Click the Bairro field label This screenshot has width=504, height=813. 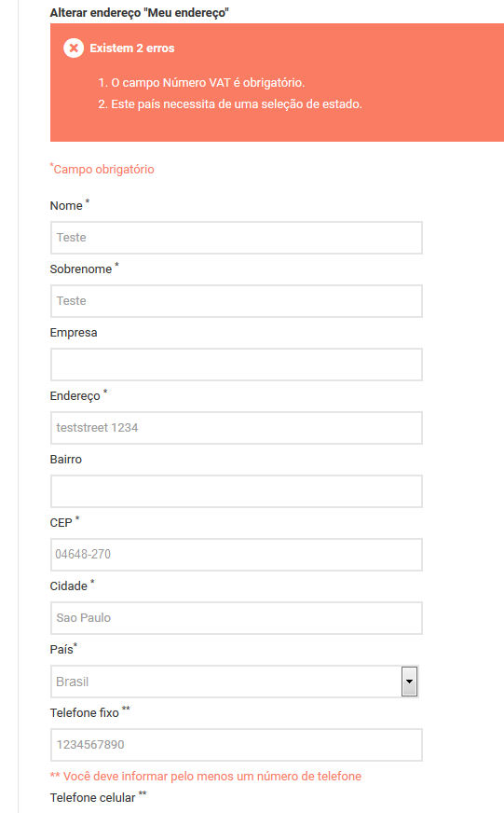click(x=66, y=460)
